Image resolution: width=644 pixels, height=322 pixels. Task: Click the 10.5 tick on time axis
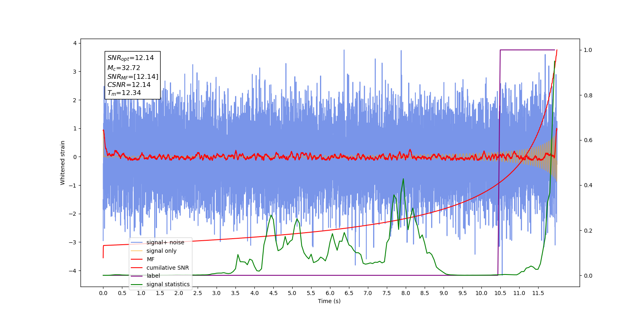500,293
